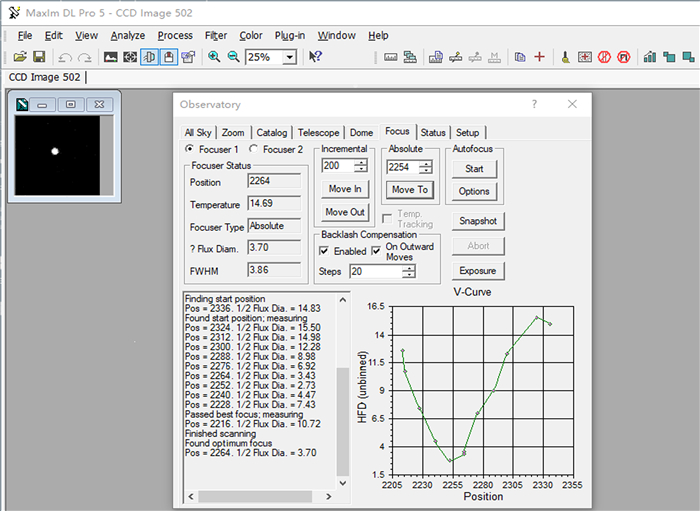Screen dimensions: 700x511
Task: Open the Analyze menu
Action: [x=128, y=35]
